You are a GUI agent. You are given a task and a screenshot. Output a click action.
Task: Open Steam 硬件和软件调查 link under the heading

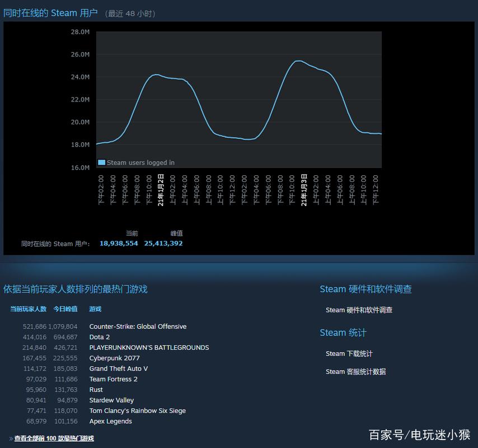click(x=359, y=310)
